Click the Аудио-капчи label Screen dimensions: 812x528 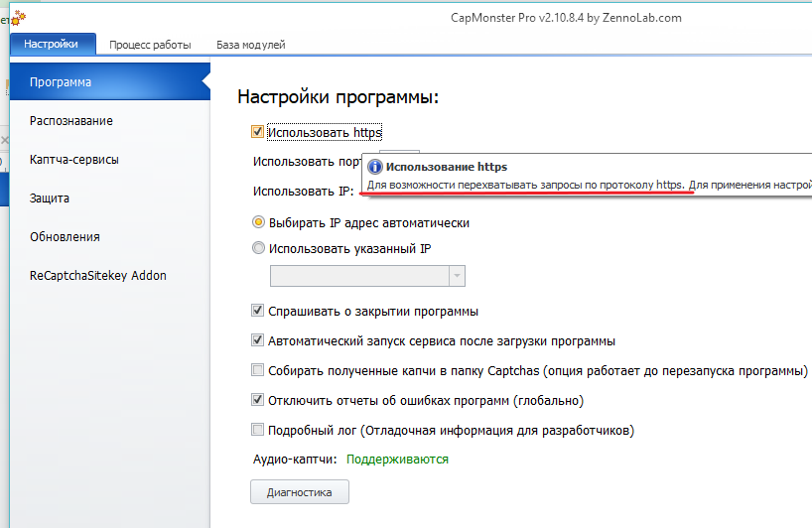(x=295, y=460)
